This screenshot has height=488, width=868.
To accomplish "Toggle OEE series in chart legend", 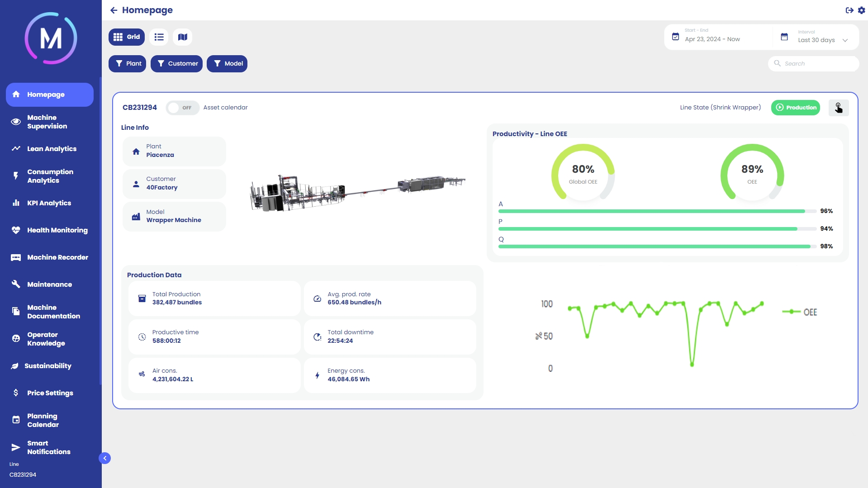I will (800, 312).
